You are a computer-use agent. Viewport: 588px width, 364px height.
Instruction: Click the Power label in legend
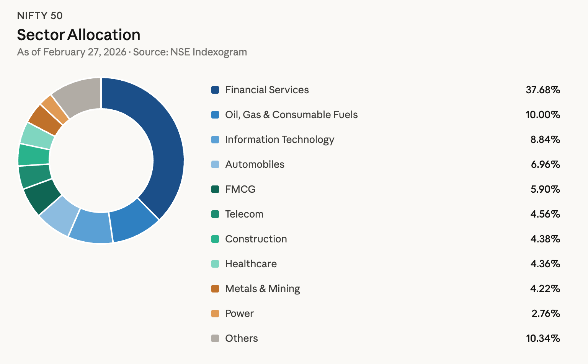click(239, 314)
